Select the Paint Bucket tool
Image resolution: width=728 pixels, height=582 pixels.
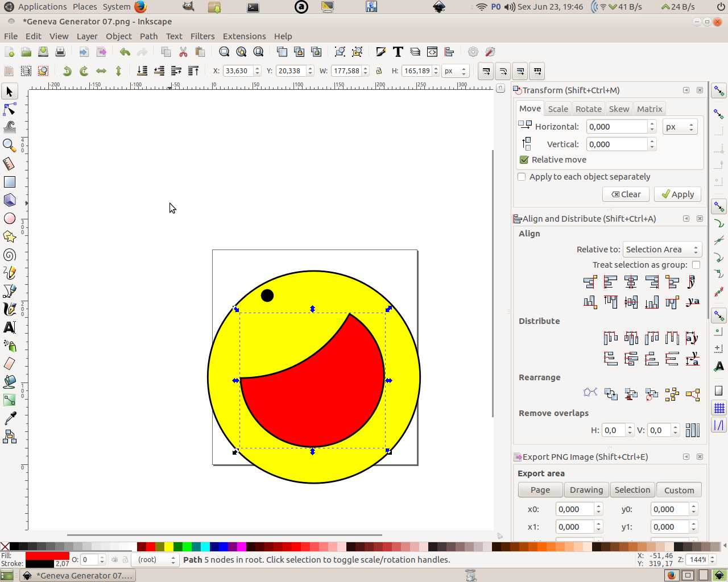tap(10, 382)
